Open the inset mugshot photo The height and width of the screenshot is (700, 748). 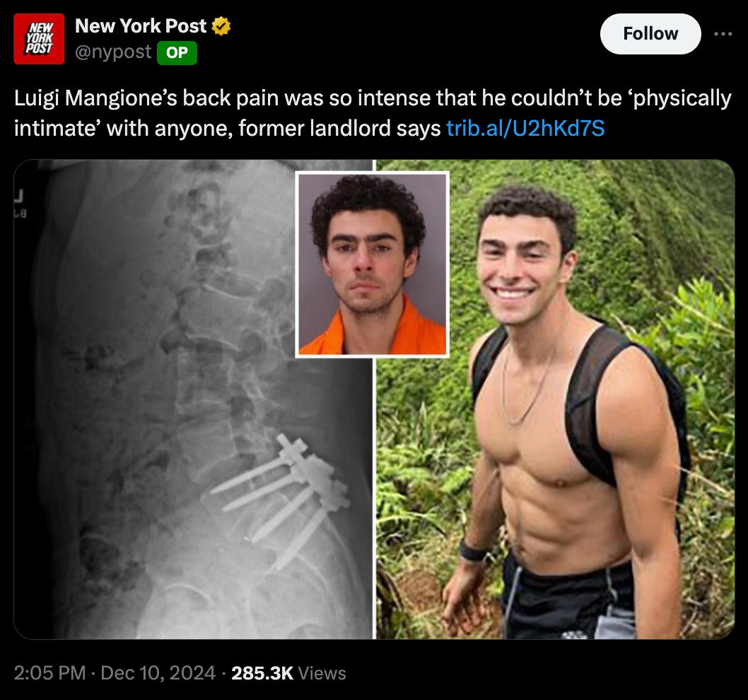point(372,264)
